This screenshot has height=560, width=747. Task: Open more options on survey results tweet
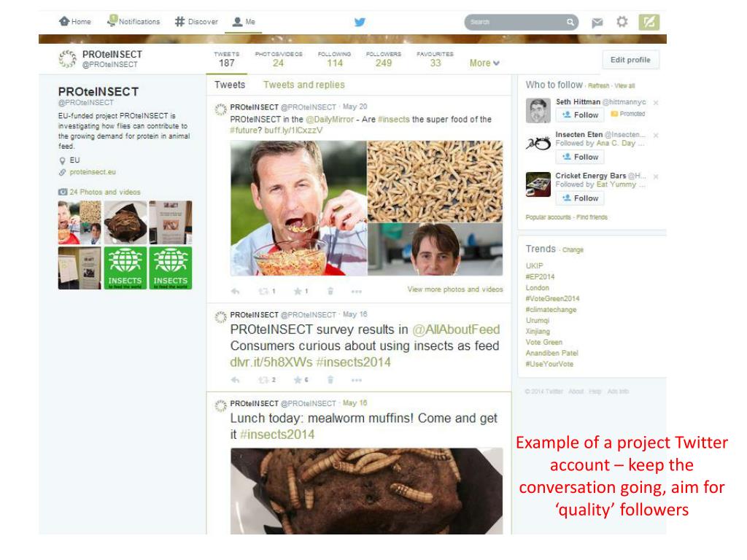click(356, 380)
